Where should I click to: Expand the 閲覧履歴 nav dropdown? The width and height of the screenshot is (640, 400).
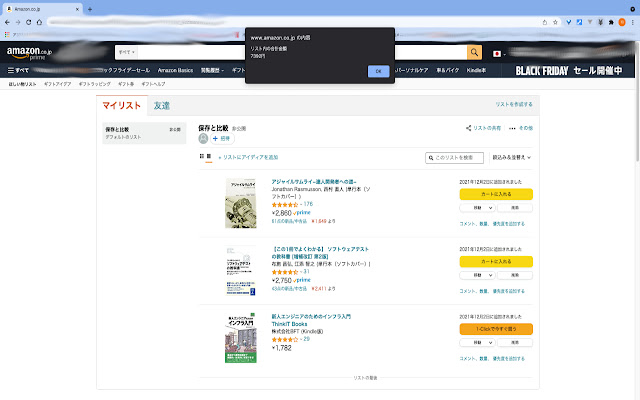[212, 70]
